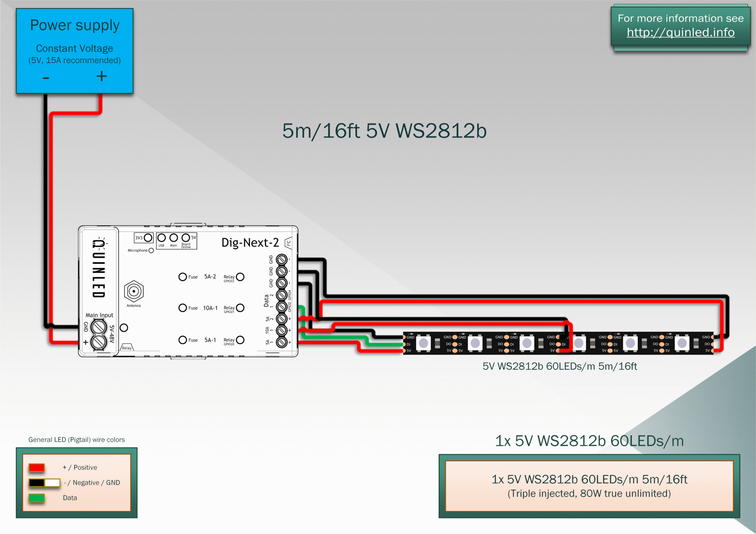Click the Antenna connector icon

pyautogui.click(x=134, y=291)
